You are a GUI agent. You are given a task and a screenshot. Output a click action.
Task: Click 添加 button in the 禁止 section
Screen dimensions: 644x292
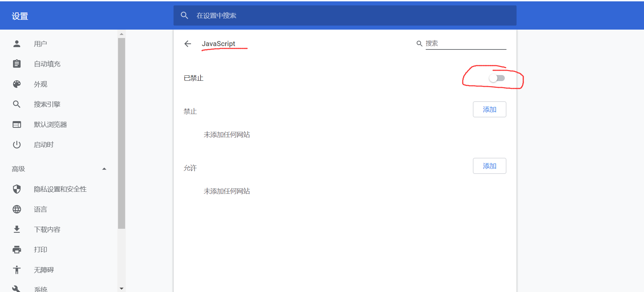pyautogui.click(x=489, y=109)
